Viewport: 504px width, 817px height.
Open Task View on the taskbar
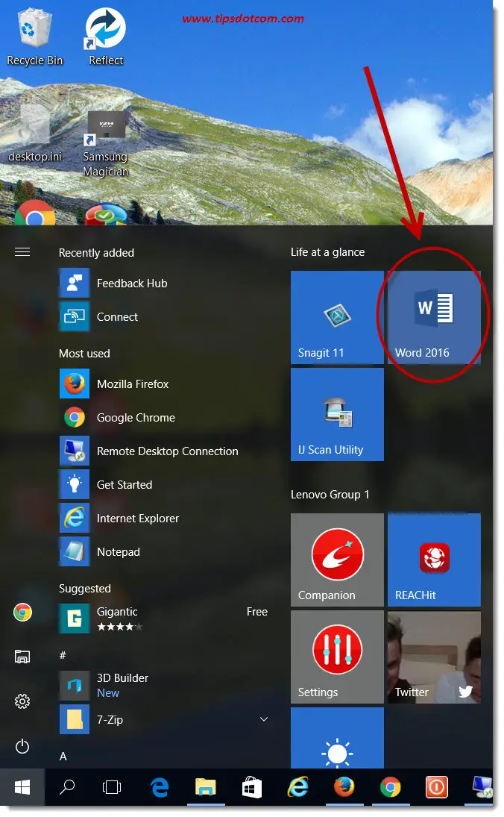[x=111, y=787]
